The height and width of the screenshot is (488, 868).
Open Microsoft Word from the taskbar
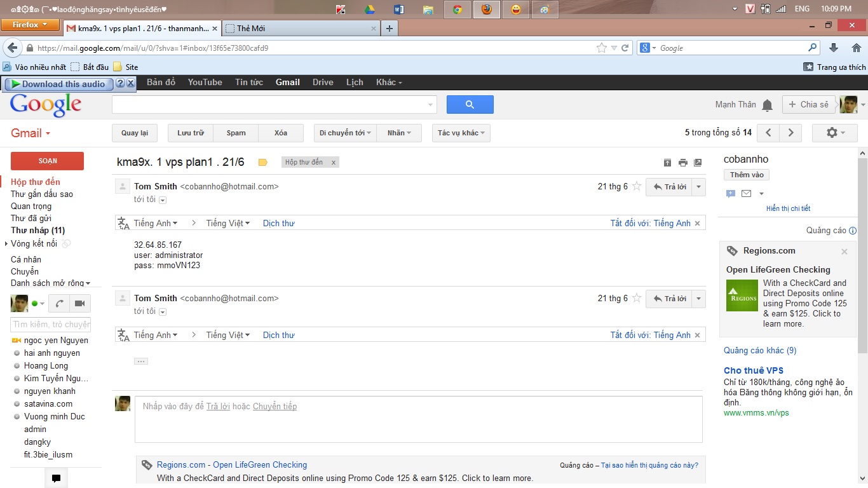point(398,10)
